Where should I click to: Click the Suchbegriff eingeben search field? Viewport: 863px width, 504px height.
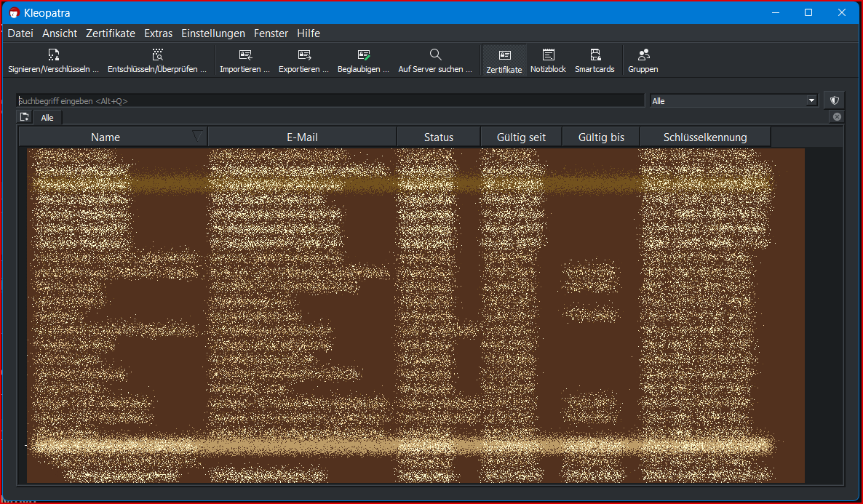(331, 101)
